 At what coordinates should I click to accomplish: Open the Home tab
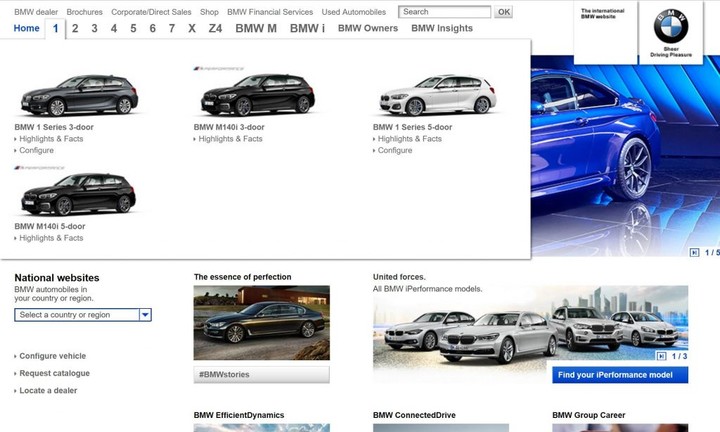(27, 28)
